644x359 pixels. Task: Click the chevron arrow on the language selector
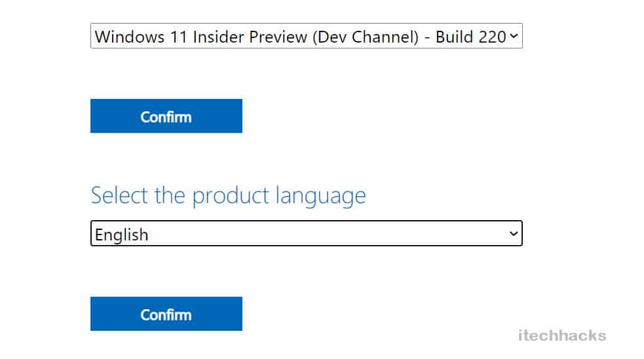point(513,234)
